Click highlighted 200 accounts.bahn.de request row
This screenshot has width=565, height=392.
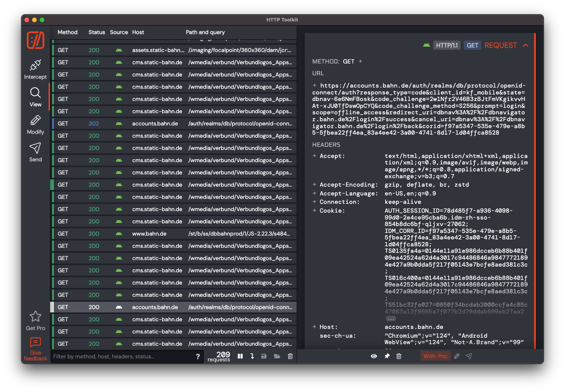pos(174,307)
